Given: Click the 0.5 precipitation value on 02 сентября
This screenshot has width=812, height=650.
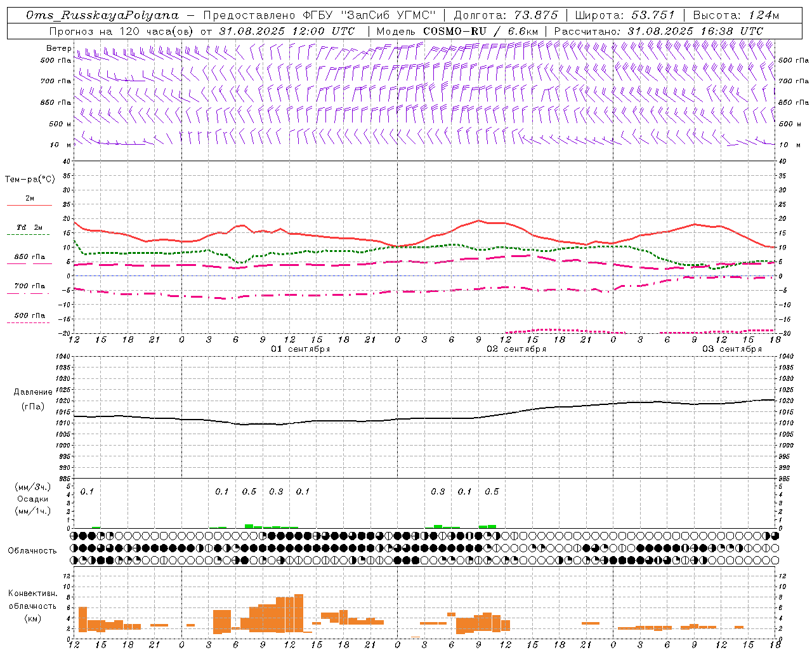Looking at the screenshot, I should pyautogui.click(x=492, y=491).
